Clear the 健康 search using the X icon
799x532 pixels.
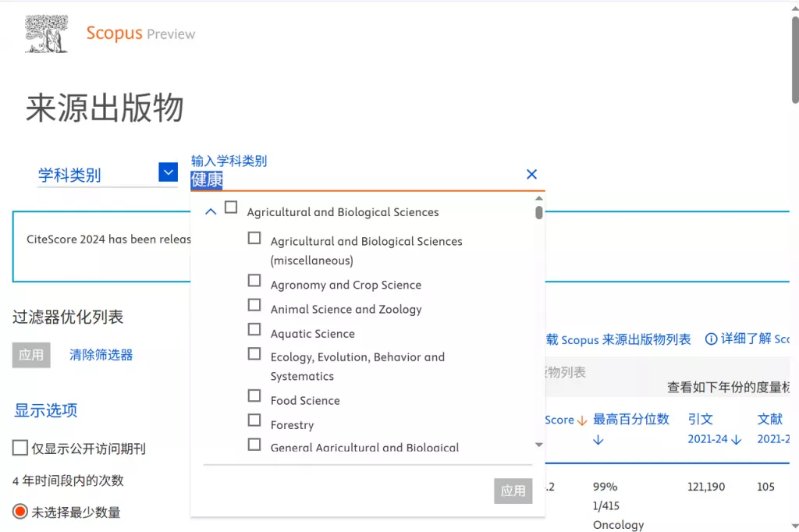531,175
